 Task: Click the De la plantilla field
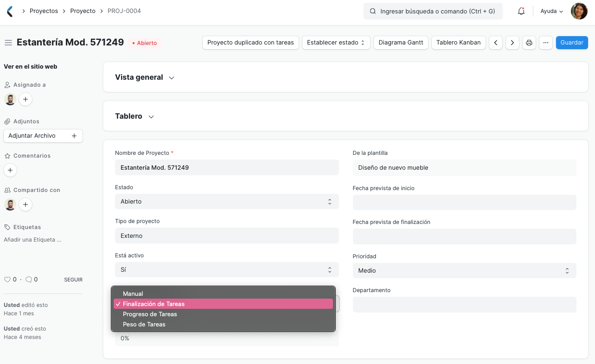(x=464, y=168)
